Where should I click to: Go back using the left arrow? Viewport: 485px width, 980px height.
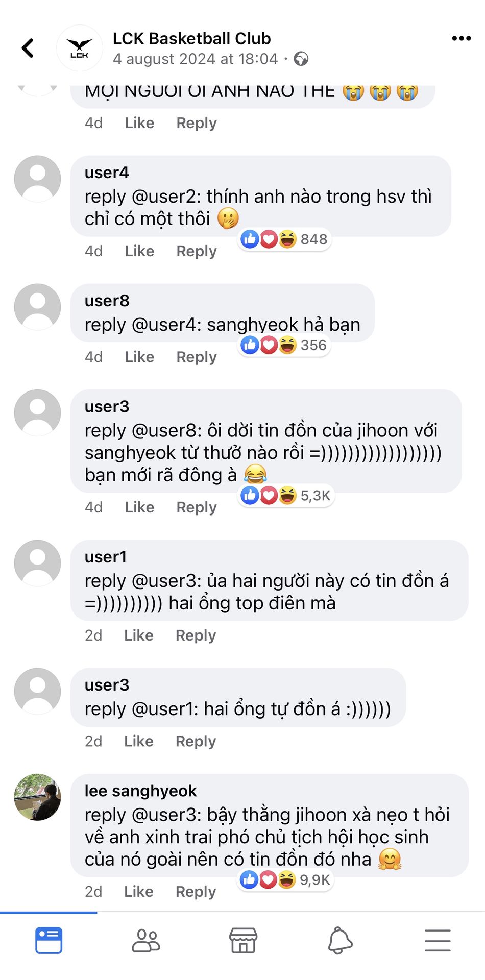tap(28, 48)
